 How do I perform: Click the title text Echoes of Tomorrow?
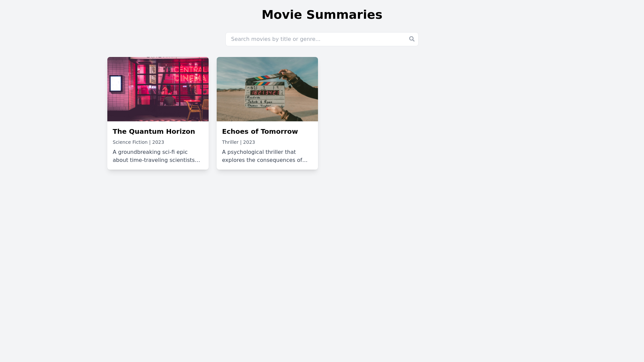[260, 131]
